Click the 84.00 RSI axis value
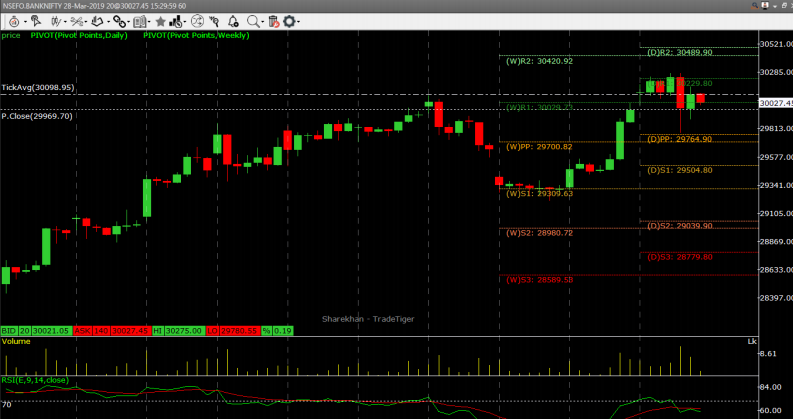 tap(771, 388)
